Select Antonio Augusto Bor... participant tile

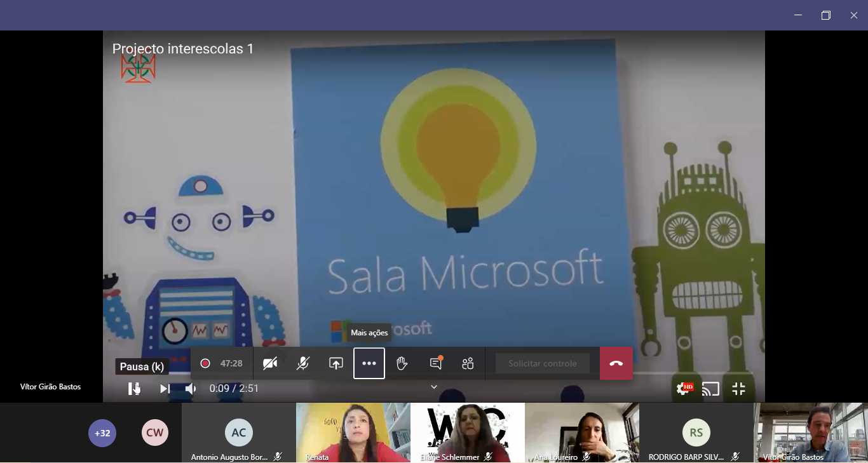point(239,433)
